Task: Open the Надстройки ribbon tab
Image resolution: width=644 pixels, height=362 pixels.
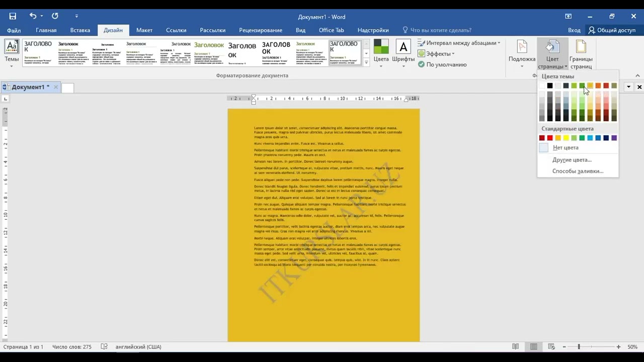Action: pyautogui.click(x=373, y=30)
